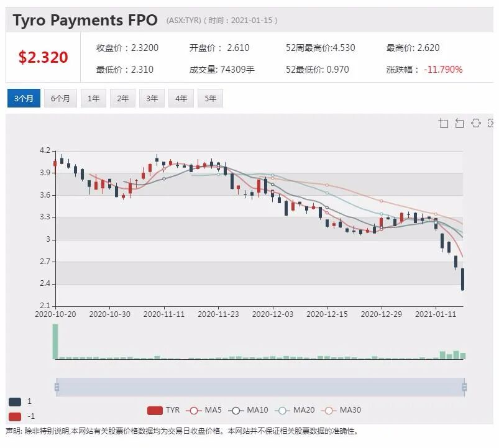Viewport: 499px width, 448px height.
Task: Show the 3年 chart range
Action: point(152,98)
